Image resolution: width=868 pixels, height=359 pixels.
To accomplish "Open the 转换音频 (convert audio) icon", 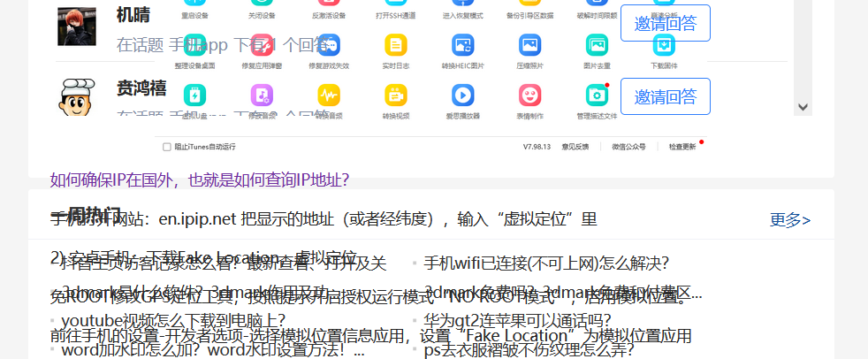I will pos(329,95).
